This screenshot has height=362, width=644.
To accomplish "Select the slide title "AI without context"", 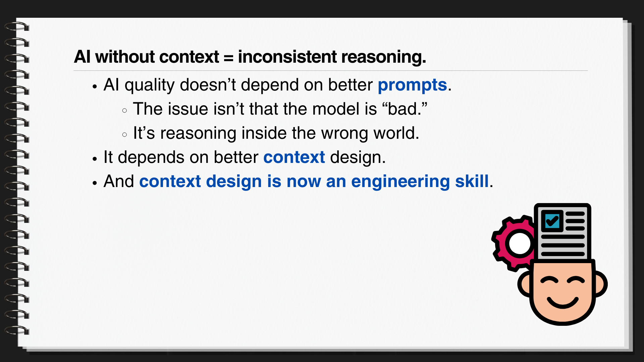I will click(x=147, y=57).
